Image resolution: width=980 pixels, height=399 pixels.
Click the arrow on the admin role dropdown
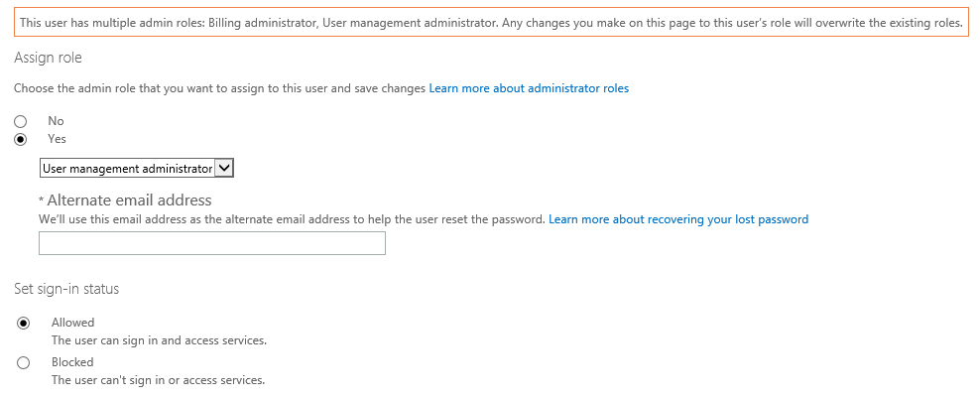[x=224, y=169]
